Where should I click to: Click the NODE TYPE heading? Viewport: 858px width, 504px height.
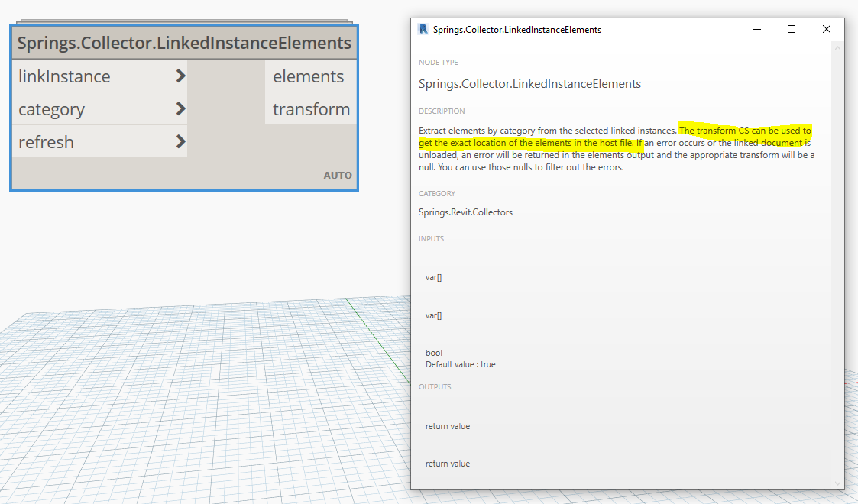point(439,63)
